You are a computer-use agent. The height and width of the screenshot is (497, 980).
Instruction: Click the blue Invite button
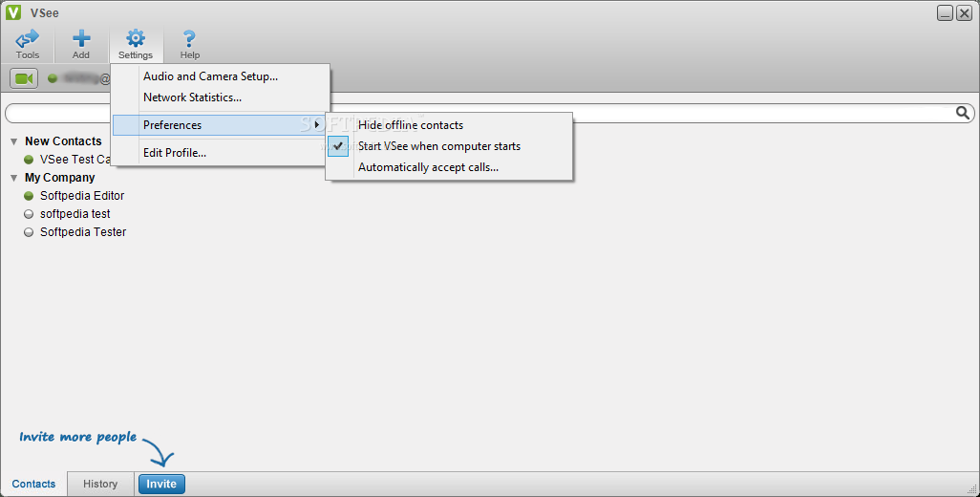(161, 484)
